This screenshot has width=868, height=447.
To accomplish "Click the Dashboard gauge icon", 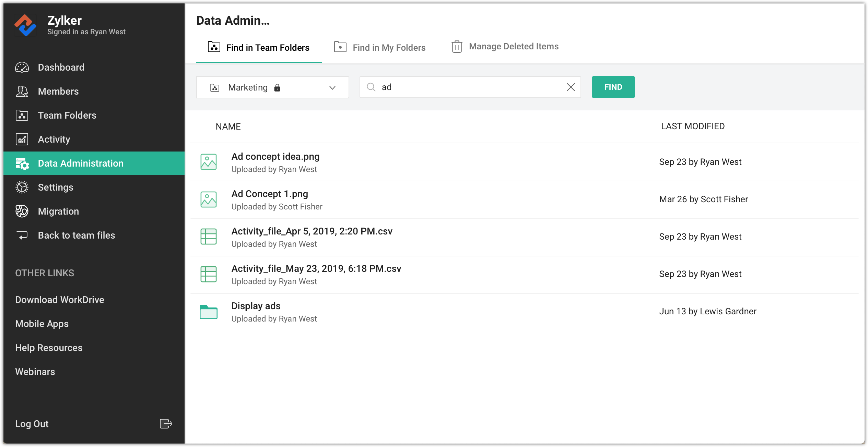I will [22, 68].
